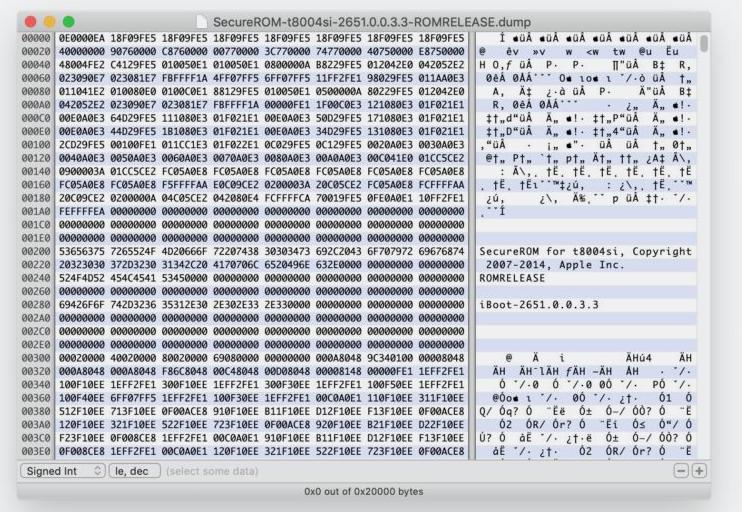The width and height of the screenshot is (742, 512).
Task: Click hex word 0F00ACE8 at end of row 003E0
Action: click(x=442, y=451)
